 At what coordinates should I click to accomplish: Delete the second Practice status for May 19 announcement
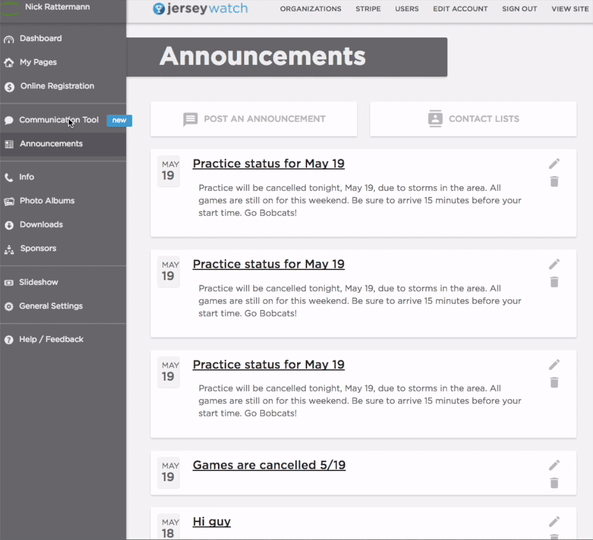[x=554, y=282]
